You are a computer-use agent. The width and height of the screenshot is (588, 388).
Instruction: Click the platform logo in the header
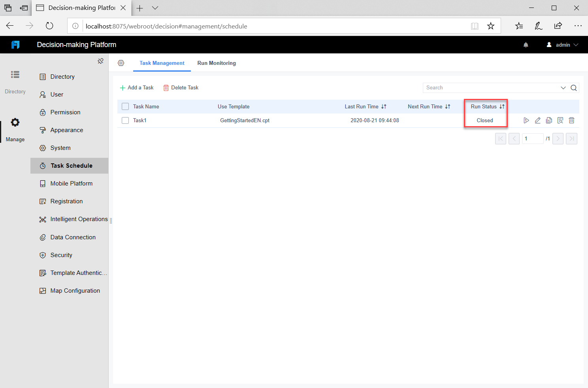(x=15, y=45)
